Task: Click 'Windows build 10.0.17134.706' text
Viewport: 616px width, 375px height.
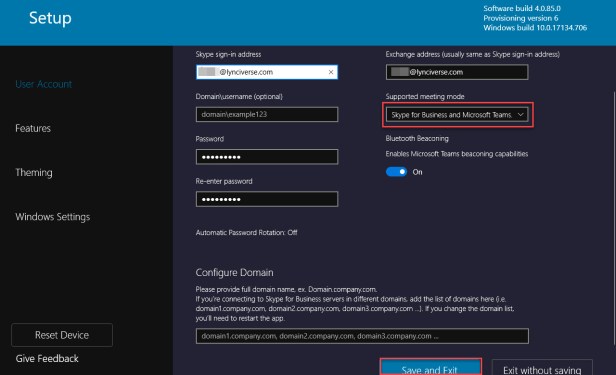Action: (x=535, y=27)
